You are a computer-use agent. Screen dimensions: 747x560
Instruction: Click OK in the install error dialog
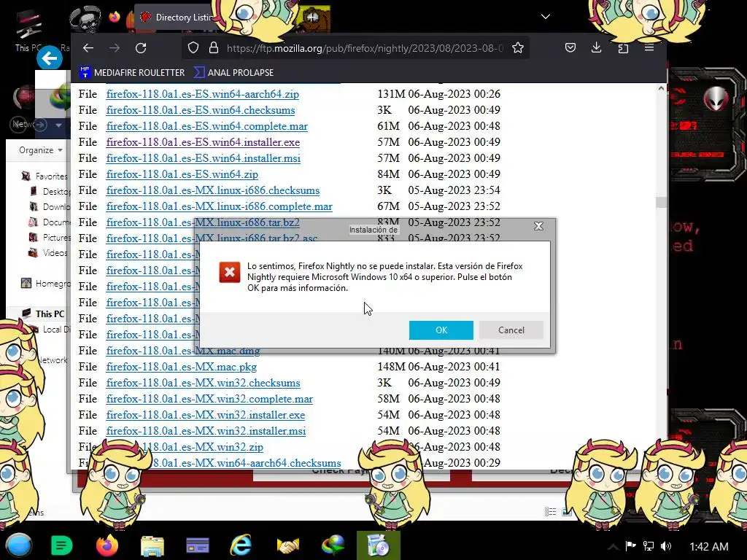(441, 330)
